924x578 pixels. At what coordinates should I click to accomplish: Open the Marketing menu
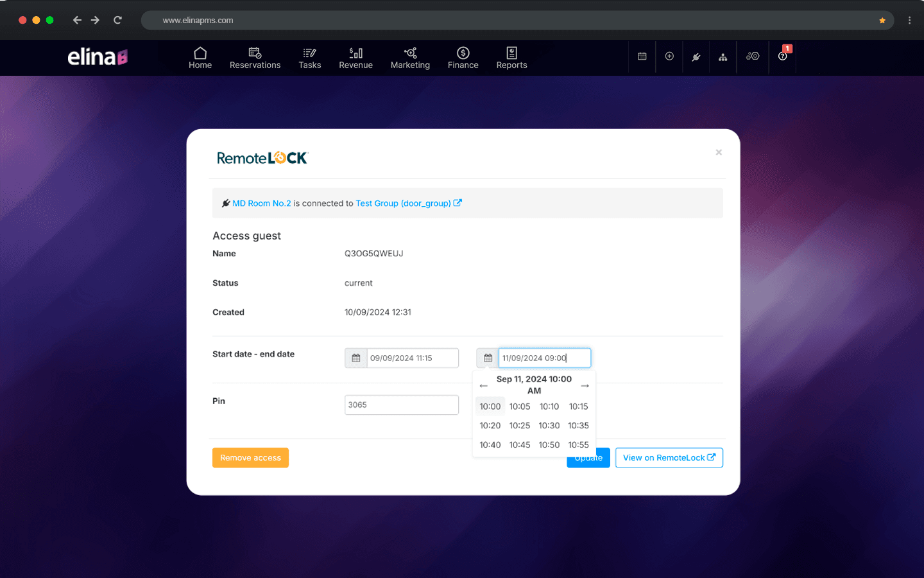point(410,58)
